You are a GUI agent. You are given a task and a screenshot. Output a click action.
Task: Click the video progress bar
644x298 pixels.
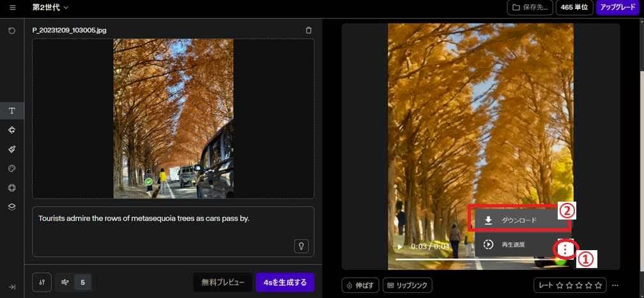coord(473,259)
